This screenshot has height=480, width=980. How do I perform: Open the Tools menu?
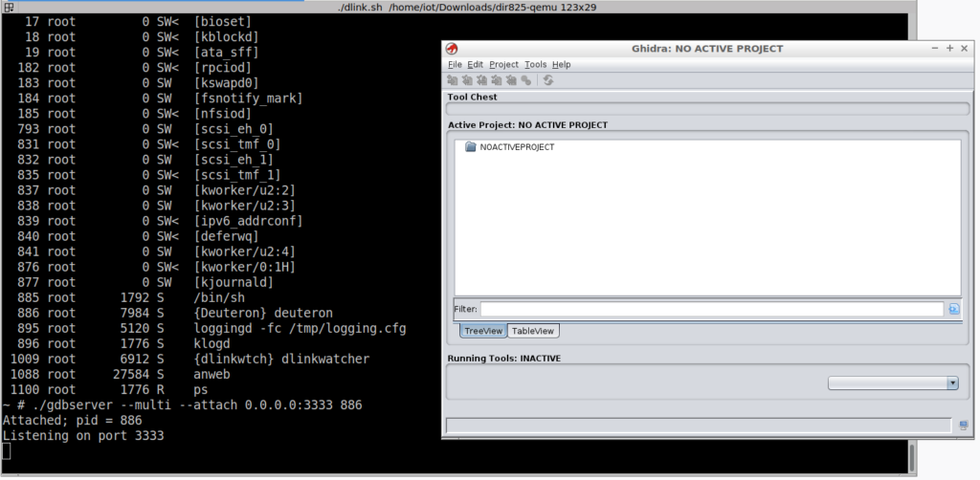point(535,64)
